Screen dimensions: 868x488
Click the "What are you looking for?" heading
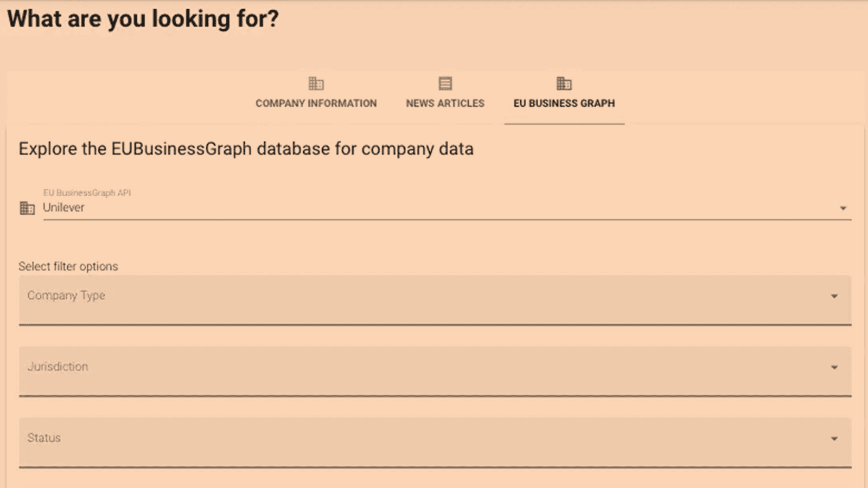(143, 19)
